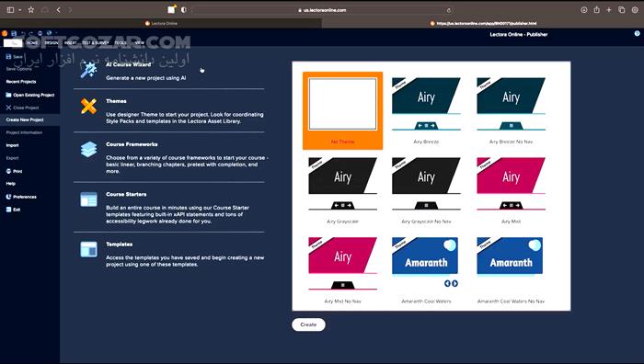Select Help in sidebar
The height and width of the screenshot is (364, 644).
point(11,184)
